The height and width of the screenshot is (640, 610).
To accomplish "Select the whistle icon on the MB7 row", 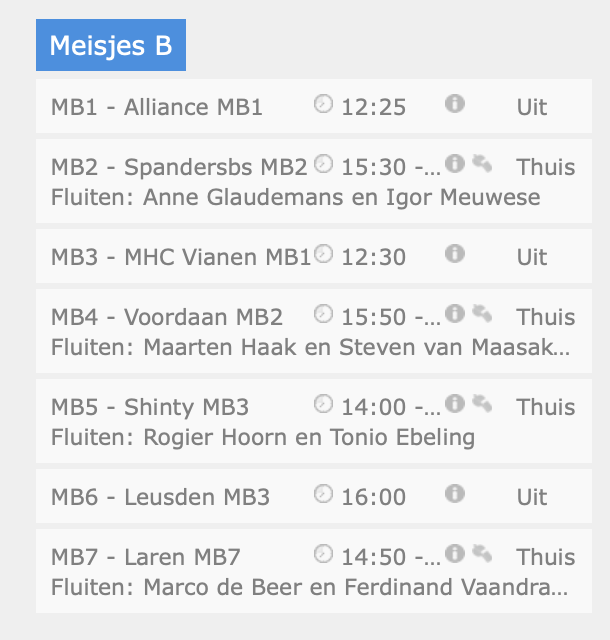I will click(482, 553).
